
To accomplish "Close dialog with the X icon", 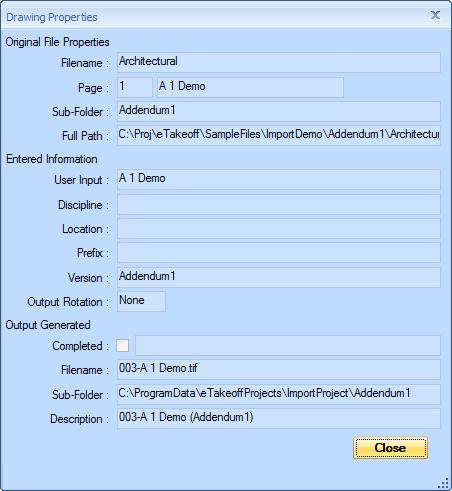I will click(435, 15).
